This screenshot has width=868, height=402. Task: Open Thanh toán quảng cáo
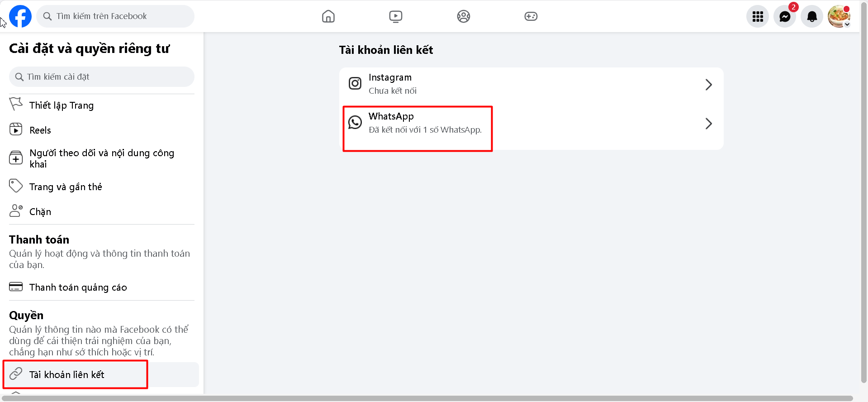click(102, 287)
